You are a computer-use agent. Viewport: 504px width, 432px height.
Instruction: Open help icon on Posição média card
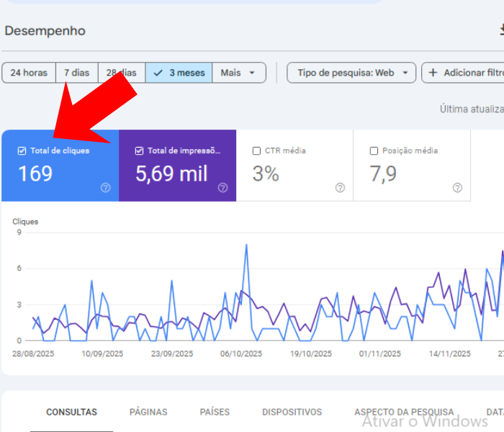(x=457, y=188)
